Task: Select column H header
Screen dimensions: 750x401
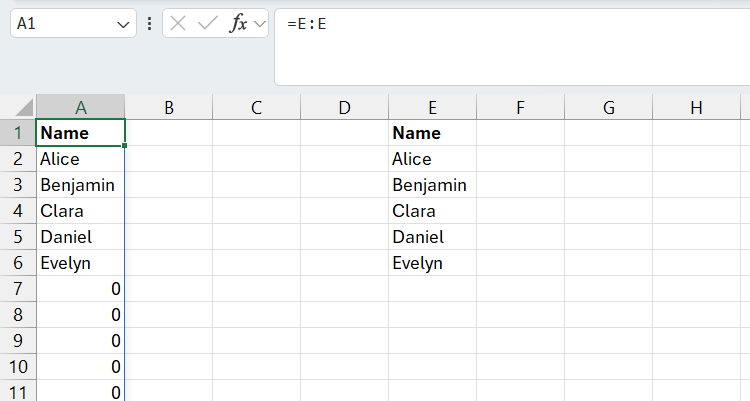Action: click(x=696, y=107)
